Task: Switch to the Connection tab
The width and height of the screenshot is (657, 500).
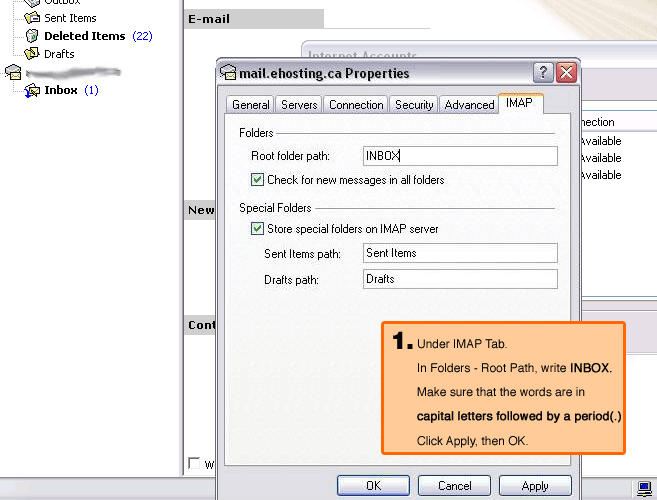Action: coord(356,105)
